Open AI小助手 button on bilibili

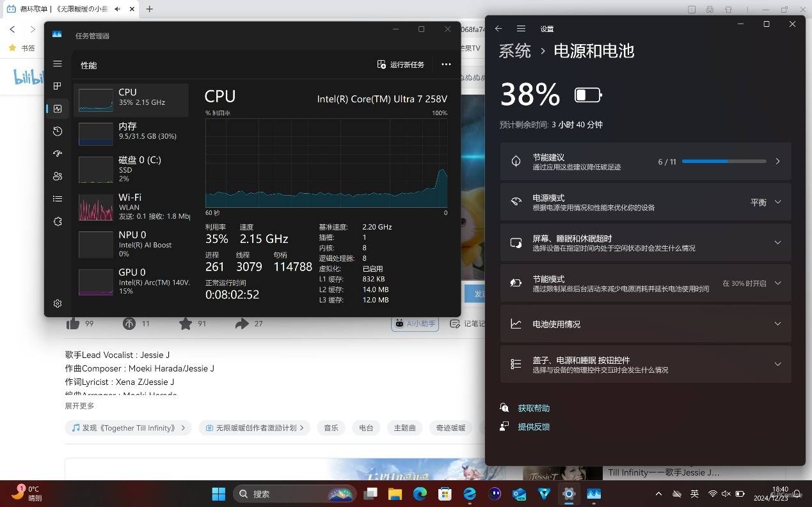(x=415, y=324)
